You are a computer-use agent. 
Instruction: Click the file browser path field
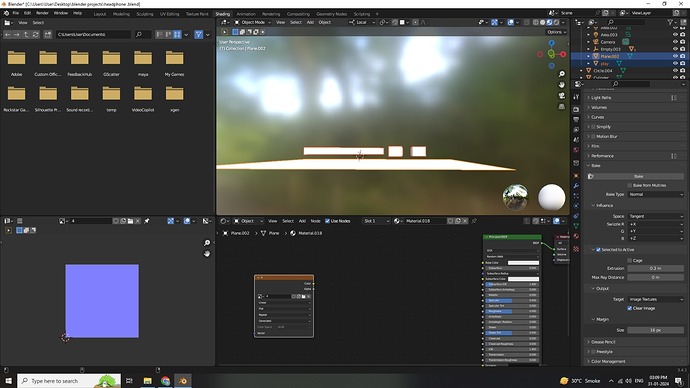(93, 34)
